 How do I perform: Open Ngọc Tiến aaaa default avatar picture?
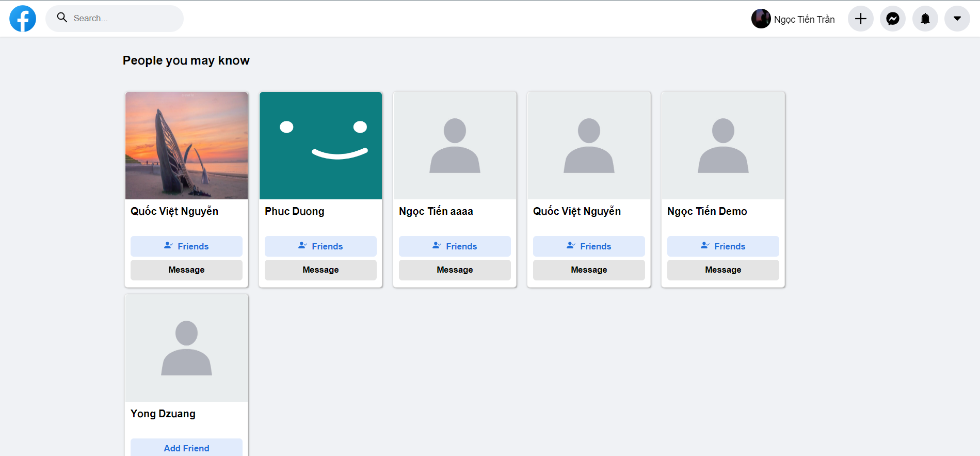[455, 146]
